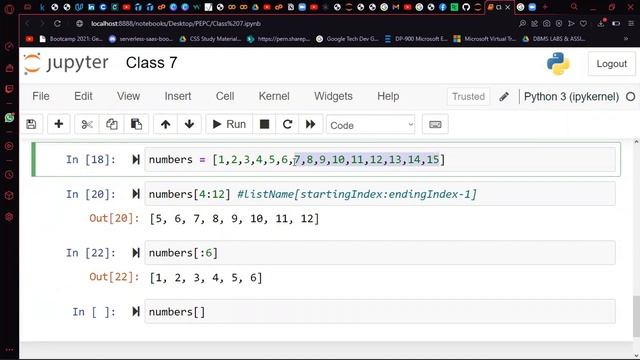
Task: Open WhatsApp in the browser sidebar
Action: [x=9, y=118]
